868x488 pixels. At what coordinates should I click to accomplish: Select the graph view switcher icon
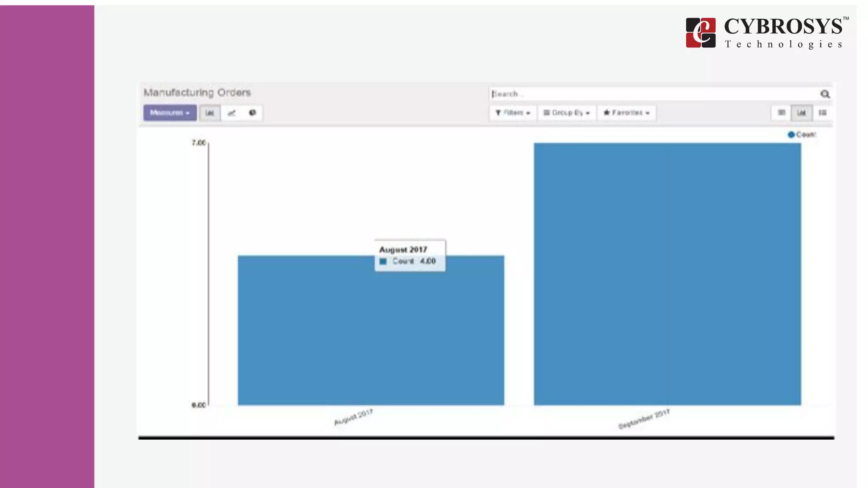click(801, 113)
